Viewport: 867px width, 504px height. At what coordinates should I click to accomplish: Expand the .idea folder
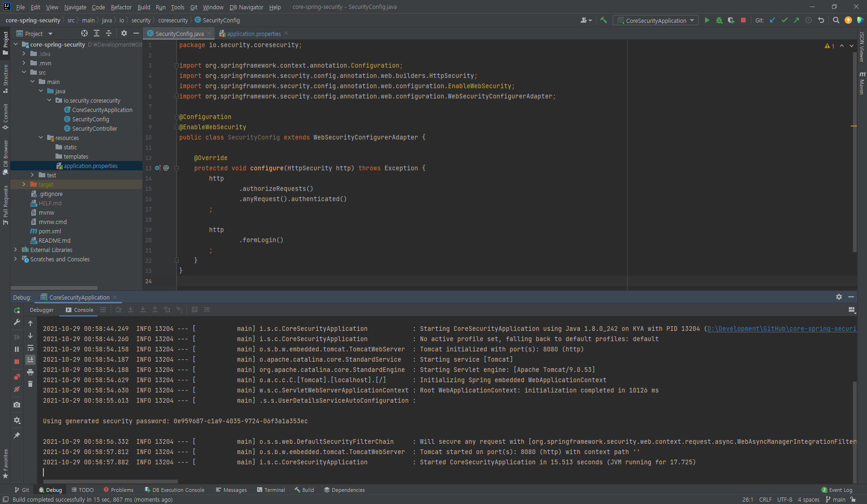[x=24, y=54]
